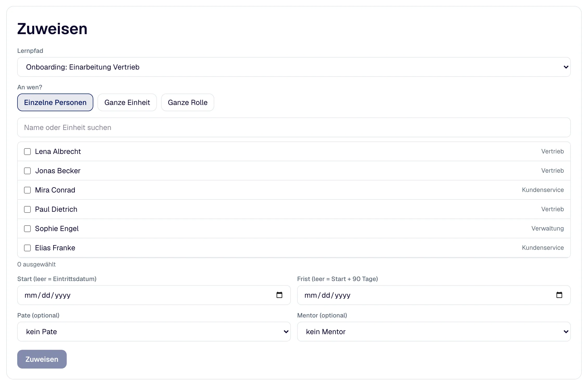
Task: Click the 'Zuweisen' page heading
Action: (52, 29)
